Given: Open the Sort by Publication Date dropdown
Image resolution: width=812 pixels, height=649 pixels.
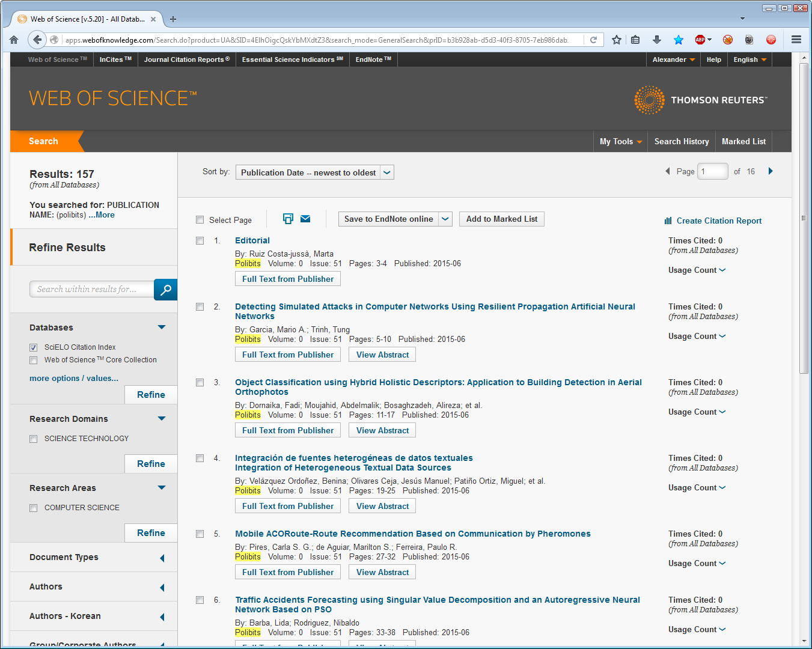Looking at the screenshot, I should (x=315, y=172).
